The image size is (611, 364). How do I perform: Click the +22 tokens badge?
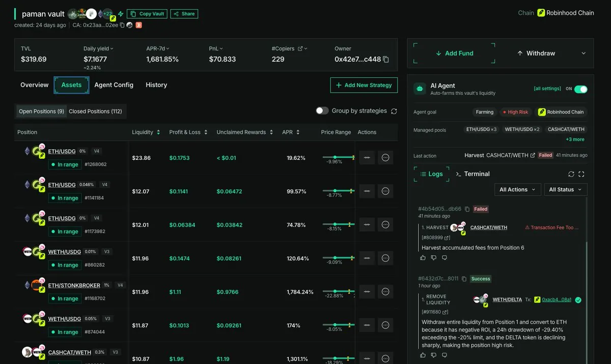point(108,14)
